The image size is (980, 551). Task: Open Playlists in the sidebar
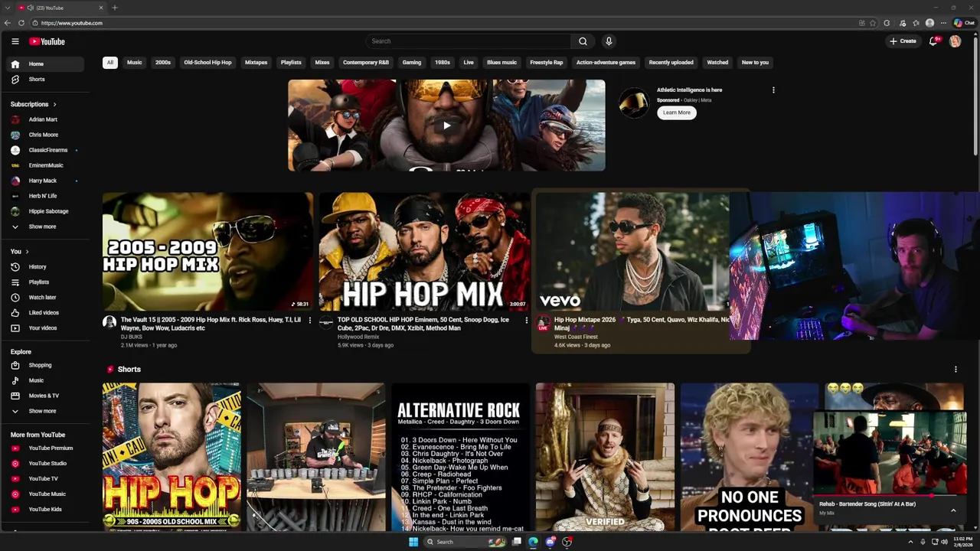(x=45, y=282)
